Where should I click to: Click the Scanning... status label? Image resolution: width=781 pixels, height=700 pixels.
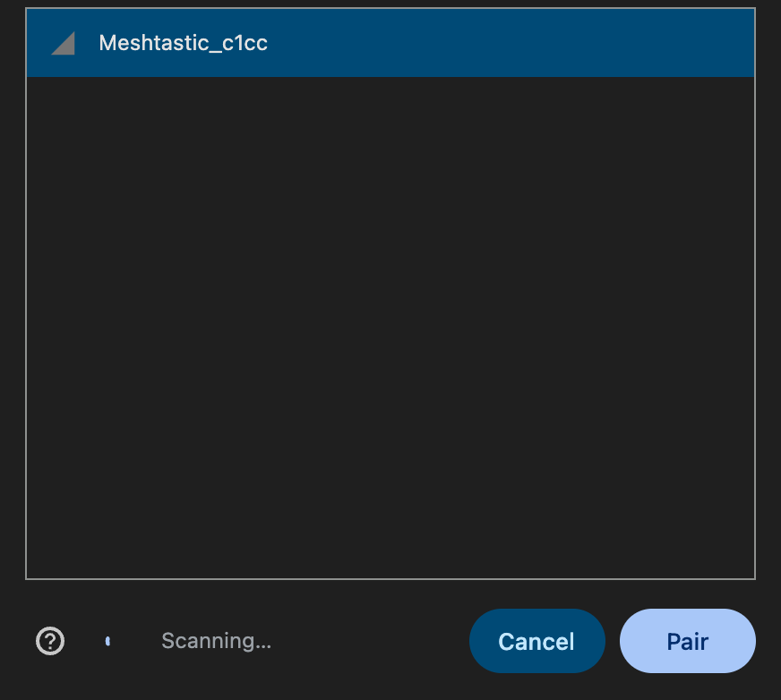coord(216,641)
